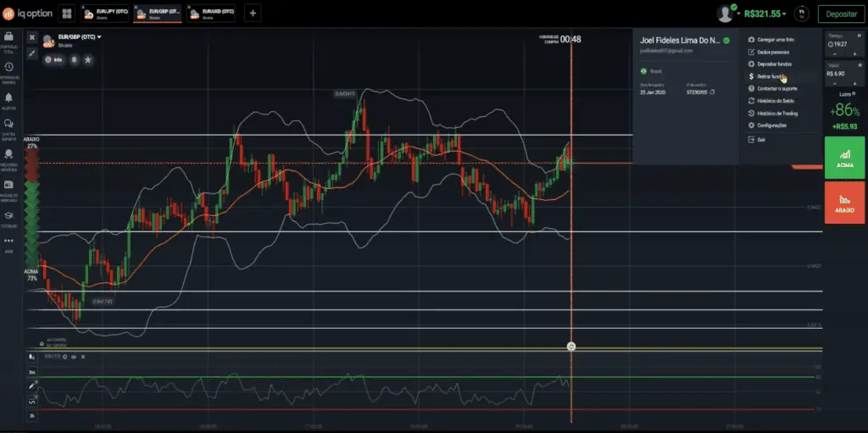The width and height of the screenshot is (868, 433).
Task: Open the drawing tools pencil icon
Action: click(x=32, y=386)
